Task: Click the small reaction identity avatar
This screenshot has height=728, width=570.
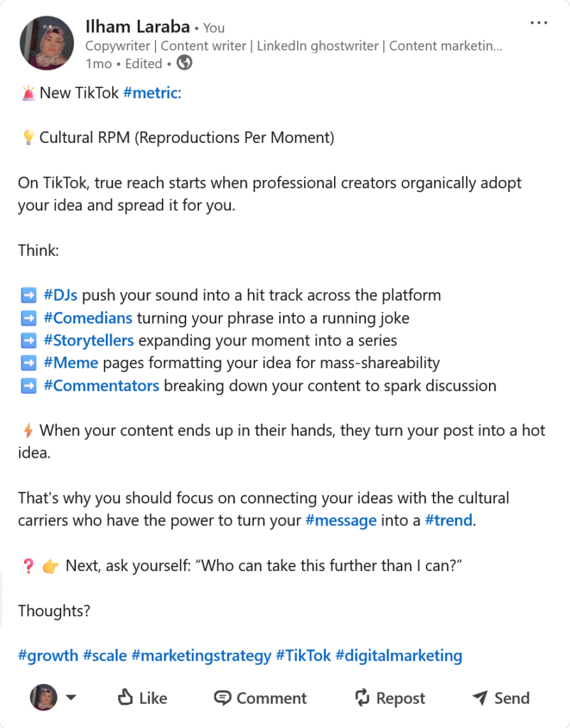Action: click(43, 697)
